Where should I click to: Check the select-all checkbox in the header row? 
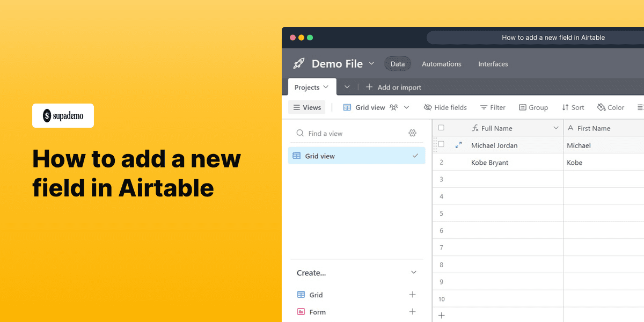pos(441,128)
